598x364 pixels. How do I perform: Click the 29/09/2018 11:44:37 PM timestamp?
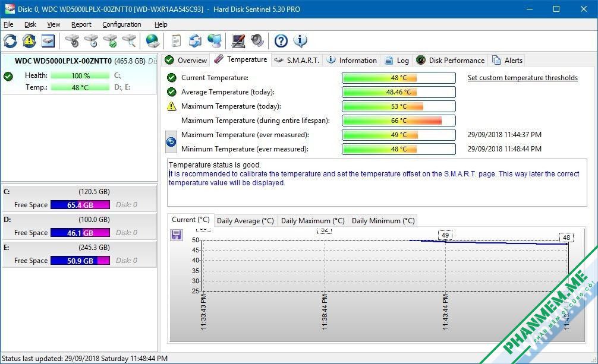coord(504,135)
